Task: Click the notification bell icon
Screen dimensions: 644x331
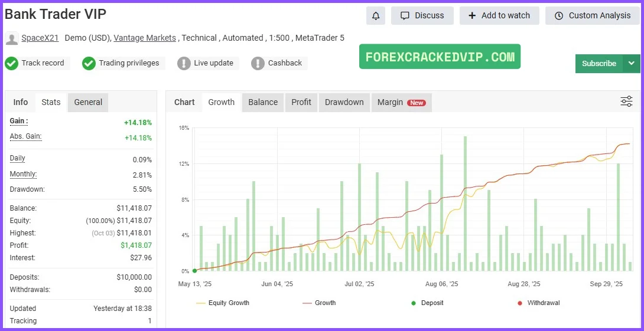Action: tap(376, 16)
